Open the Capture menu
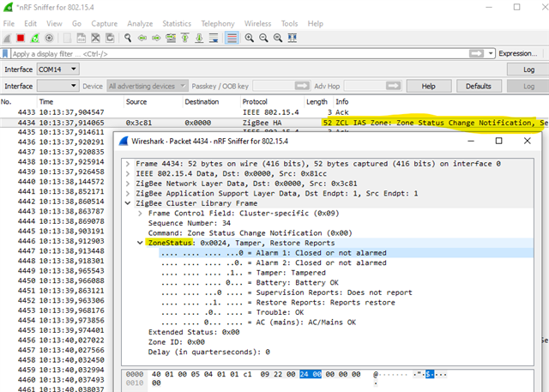 (105, 23)
